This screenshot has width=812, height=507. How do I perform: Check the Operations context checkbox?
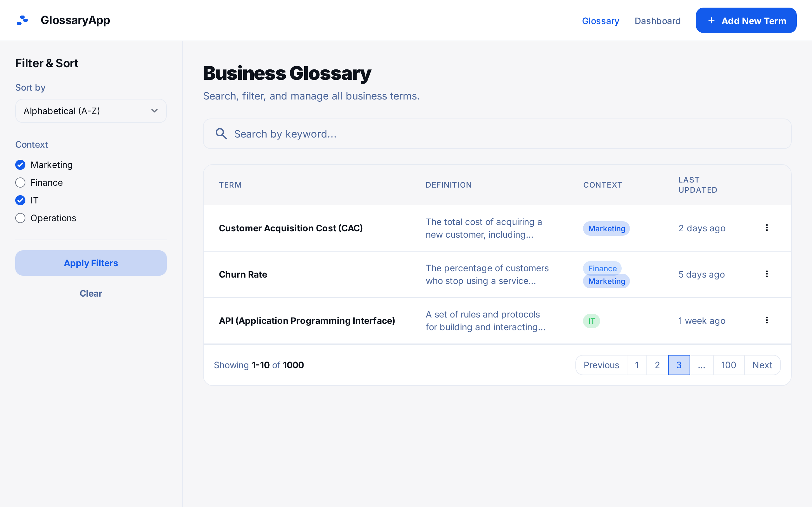tap(21, 218)
